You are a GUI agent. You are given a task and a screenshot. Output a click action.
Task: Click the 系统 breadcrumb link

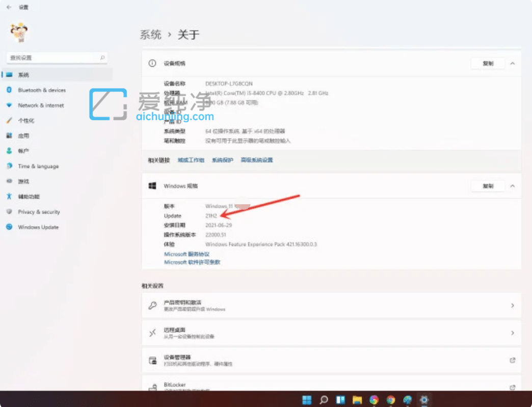151,34
